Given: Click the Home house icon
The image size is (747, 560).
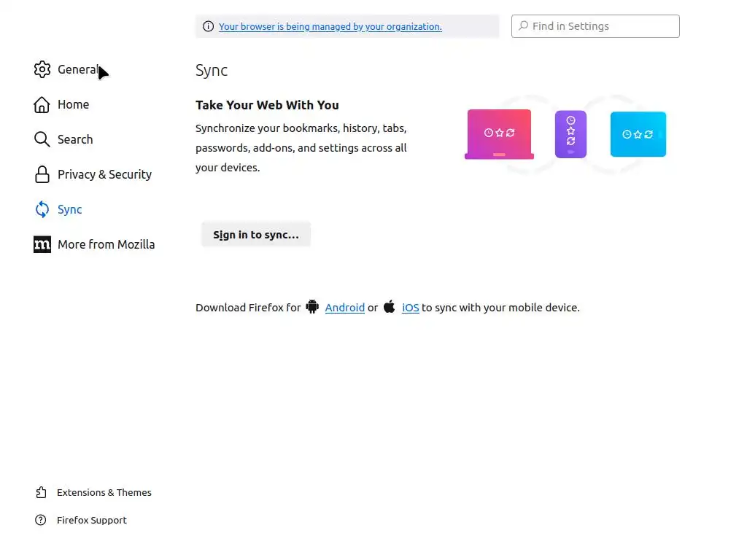Looking at the screenshot, I should click(x=42, y=105).
